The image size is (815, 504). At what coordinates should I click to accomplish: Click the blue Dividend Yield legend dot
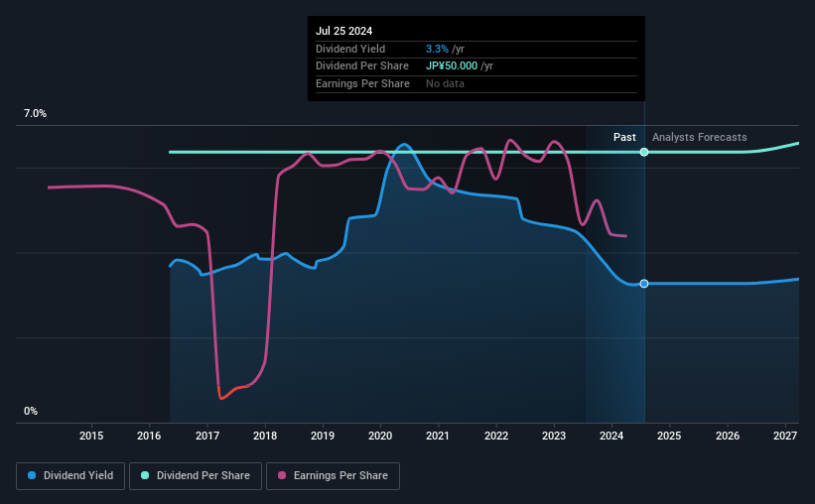click(32, 475)
